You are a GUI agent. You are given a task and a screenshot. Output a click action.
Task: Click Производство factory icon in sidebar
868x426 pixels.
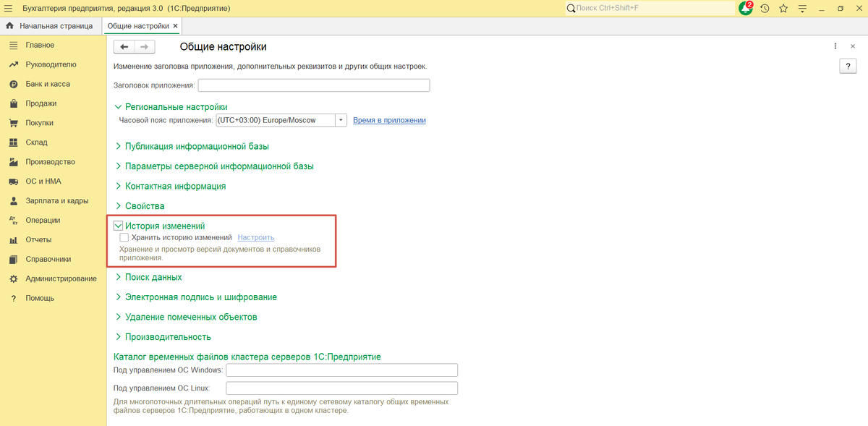point(13,162)
